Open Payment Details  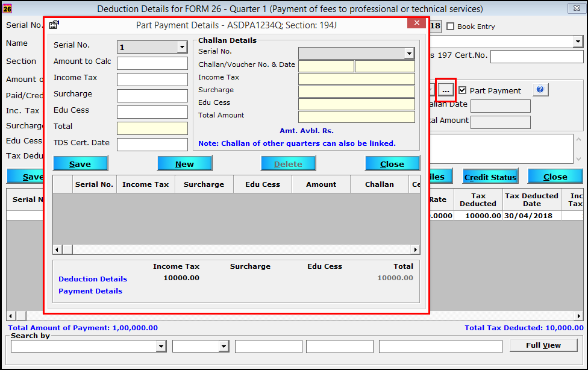point(90,291)
